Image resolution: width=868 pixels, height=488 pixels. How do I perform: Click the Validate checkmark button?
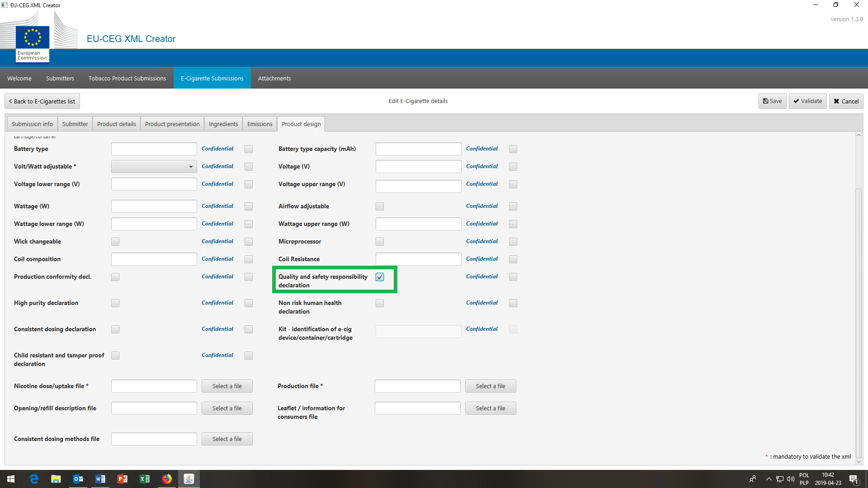[807, 101]
